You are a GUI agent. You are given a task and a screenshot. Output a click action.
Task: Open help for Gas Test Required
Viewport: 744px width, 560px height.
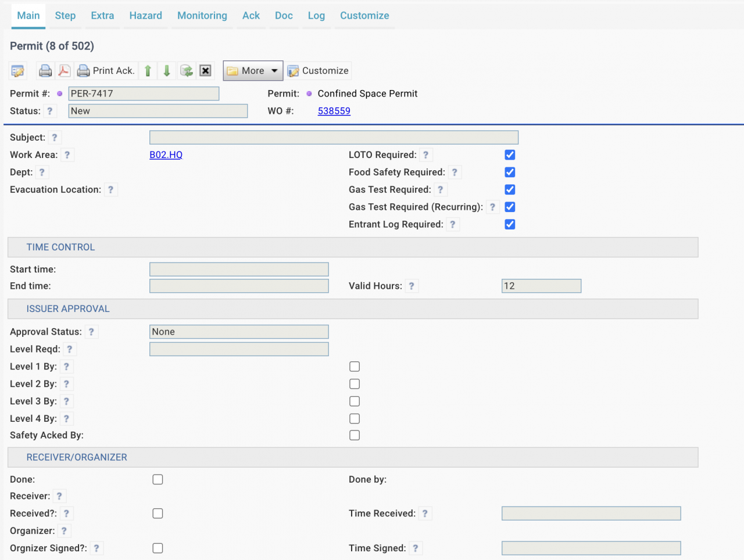pyautogui.click(x=441, y=190)
